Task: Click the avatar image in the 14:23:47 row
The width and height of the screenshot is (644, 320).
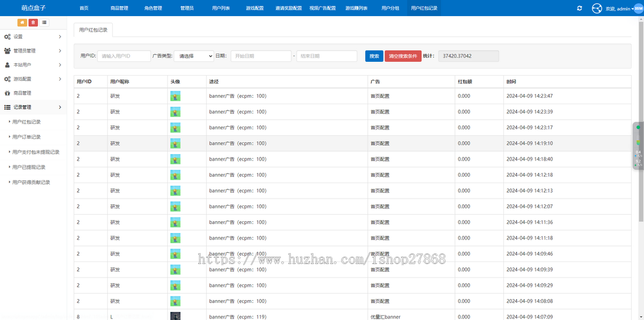Action: (x=175, y=96)
